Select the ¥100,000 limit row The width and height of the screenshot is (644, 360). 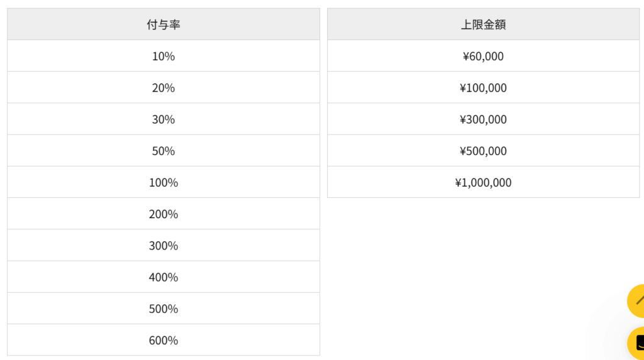pos(483,87)
